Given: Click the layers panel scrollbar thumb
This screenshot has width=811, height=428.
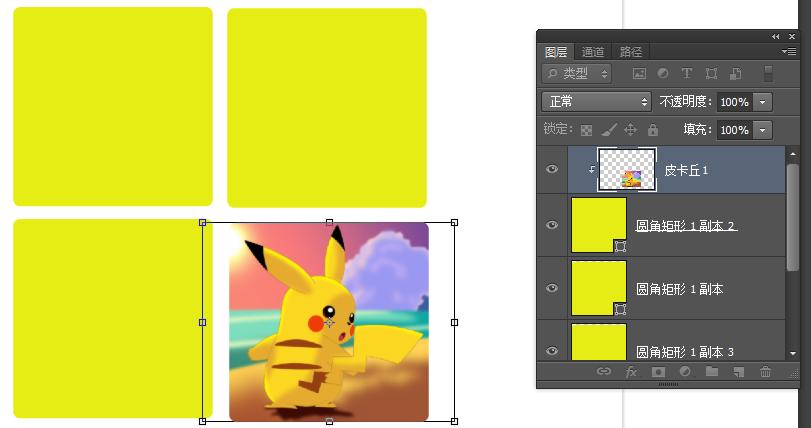Looking at the screenshot, I should (x=792, y=217).
